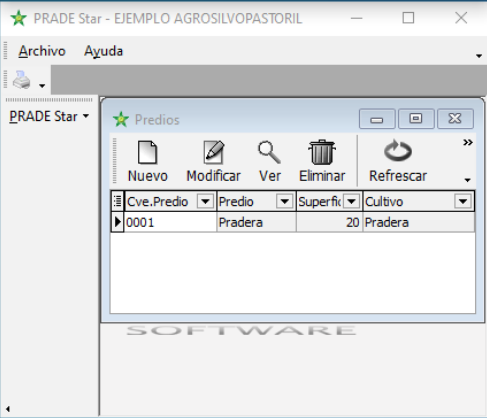
Task: Click the Nuevo document icon
Action: tap(147, 152)
